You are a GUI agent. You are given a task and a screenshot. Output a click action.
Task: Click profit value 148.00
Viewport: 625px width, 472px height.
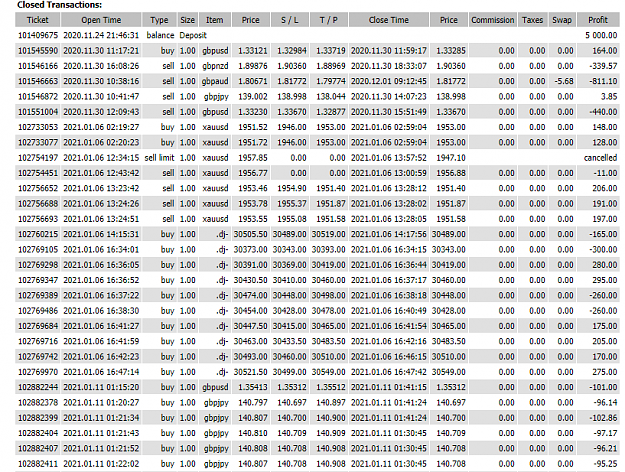(x=605, y=127)
